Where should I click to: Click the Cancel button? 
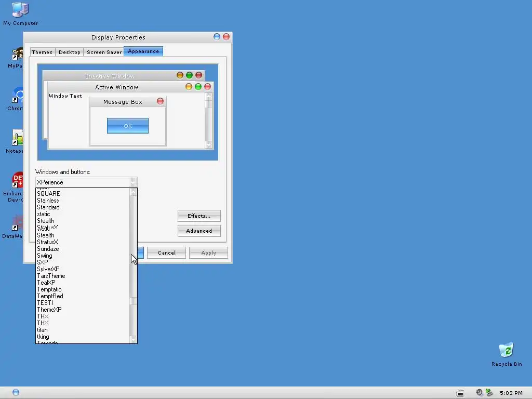pos(166,252)
